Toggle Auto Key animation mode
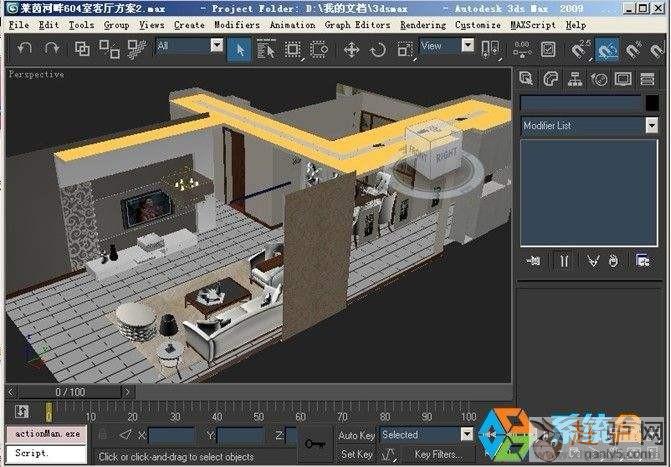The width and height of the screenshot is (671, 467). coord(356,435)
